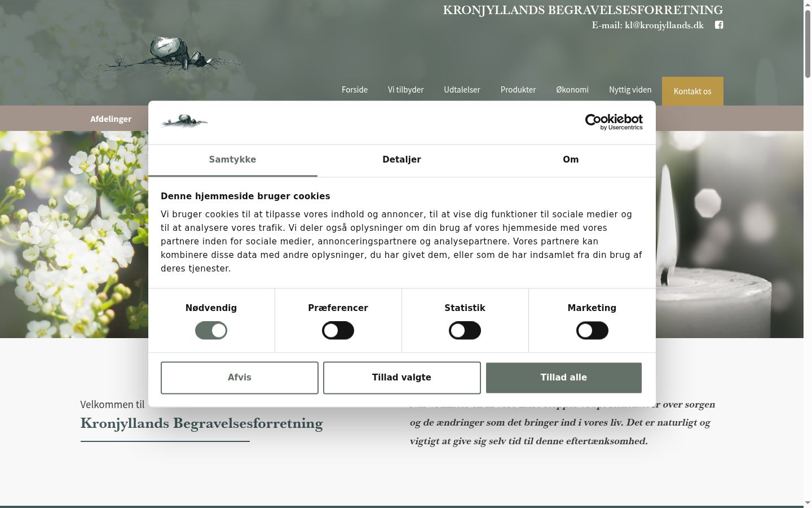The width and height of the screenshot is (812, 508).
Task: Select the Samtykke tab
Action: pyautogui.click(x=232, y=160)
